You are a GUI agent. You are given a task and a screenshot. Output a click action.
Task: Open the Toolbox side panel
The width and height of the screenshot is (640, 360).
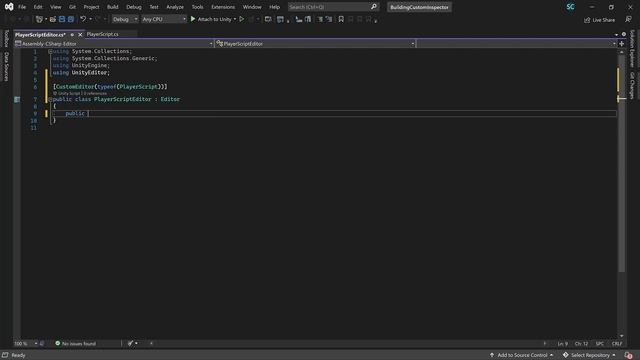[x=6, y=38]
